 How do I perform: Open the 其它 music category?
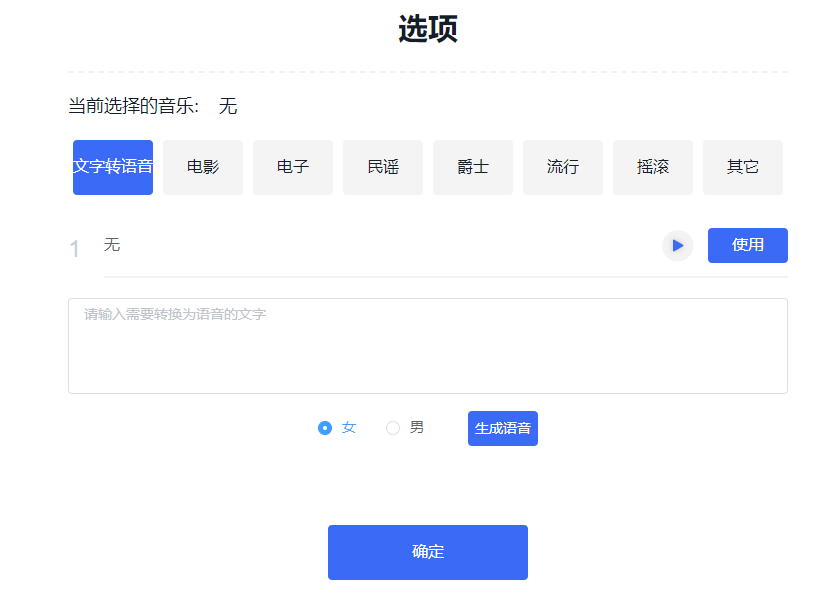coord(742,166)
